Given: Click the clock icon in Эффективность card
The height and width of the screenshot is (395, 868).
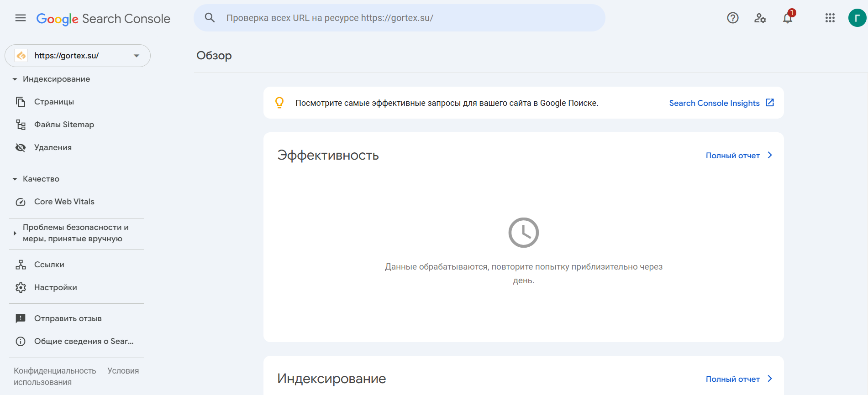Looking at the screenshot, I should (524, 233).
